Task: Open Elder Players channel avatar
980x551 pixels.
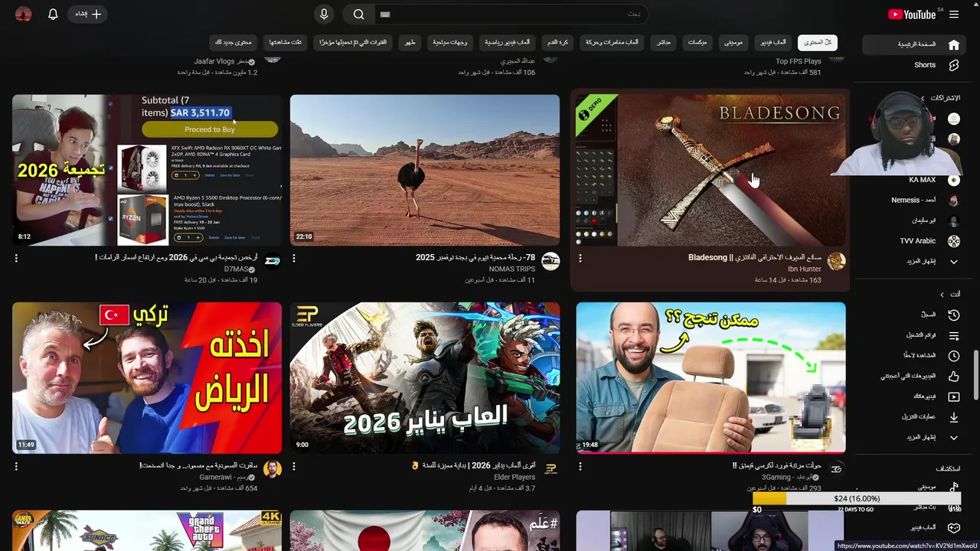Action: 550,469
